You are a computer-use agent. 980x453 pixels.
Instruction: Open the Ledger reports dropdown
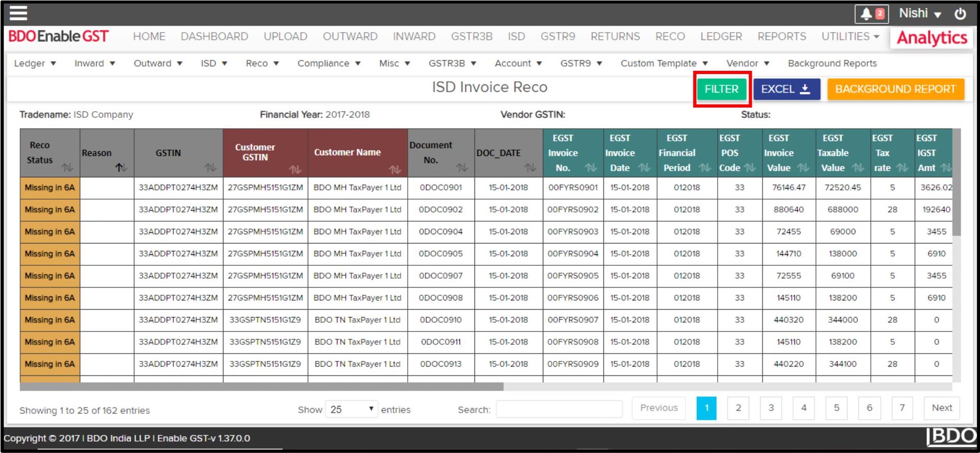[x=35, y=63]
